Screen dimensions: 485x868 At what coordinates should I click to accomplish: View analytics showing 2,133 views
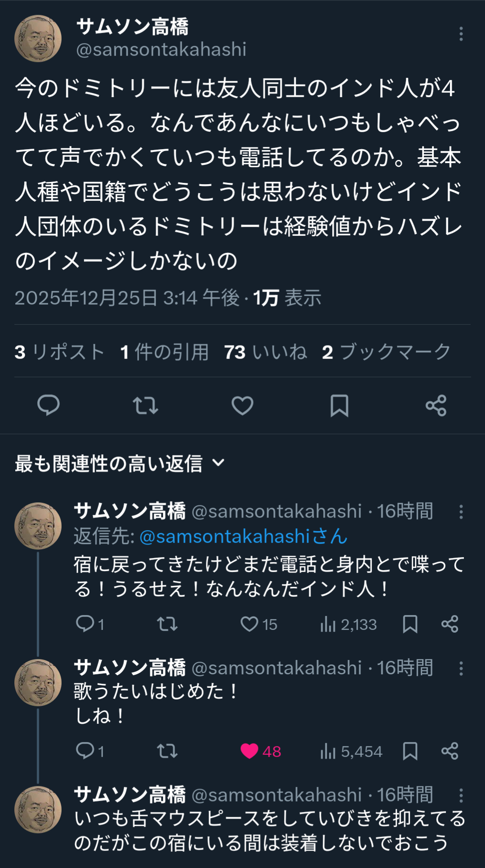pos(348,624)
